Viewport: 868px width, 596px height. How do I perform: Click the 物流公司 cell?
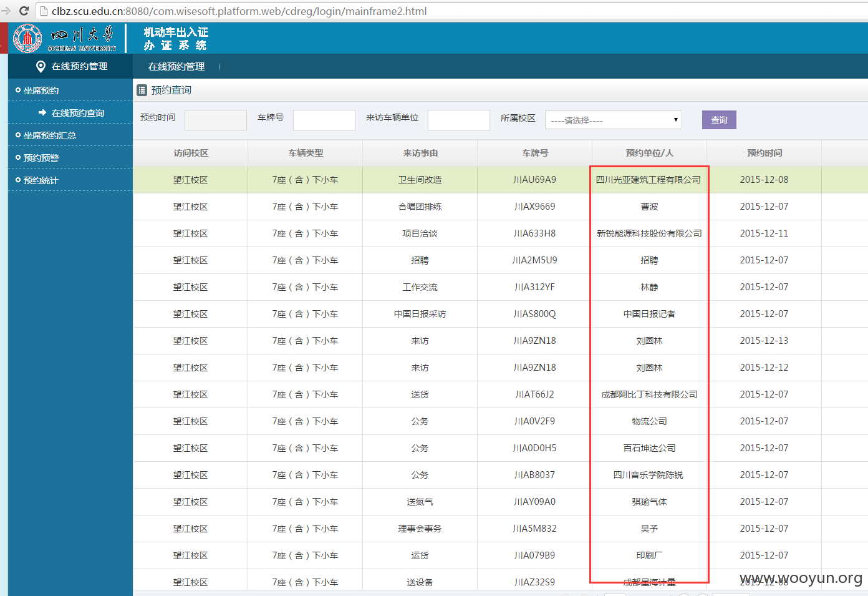pyautogui.click(x=650, y=421)
